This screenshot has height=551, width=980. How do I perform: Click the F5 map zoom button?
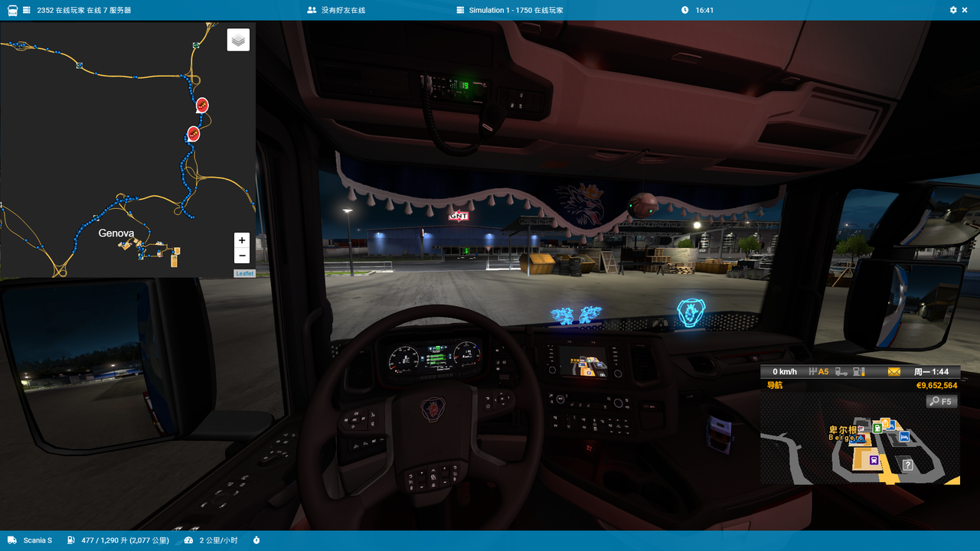tap(942, 401)
